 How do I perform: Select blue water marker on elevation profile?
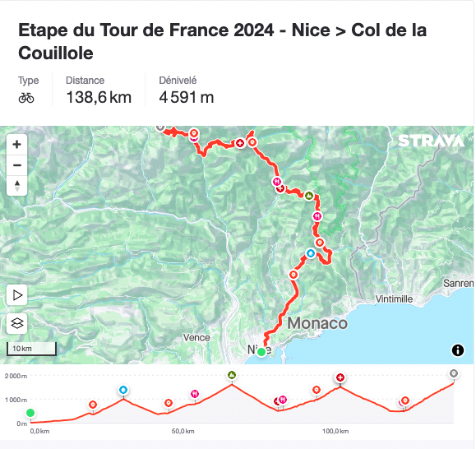click(123, 390)
